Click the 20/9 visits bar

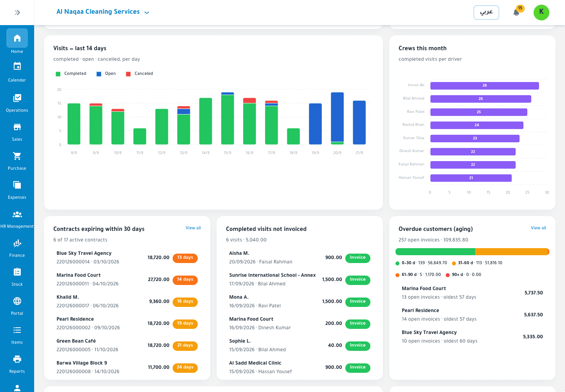point(337,118)
